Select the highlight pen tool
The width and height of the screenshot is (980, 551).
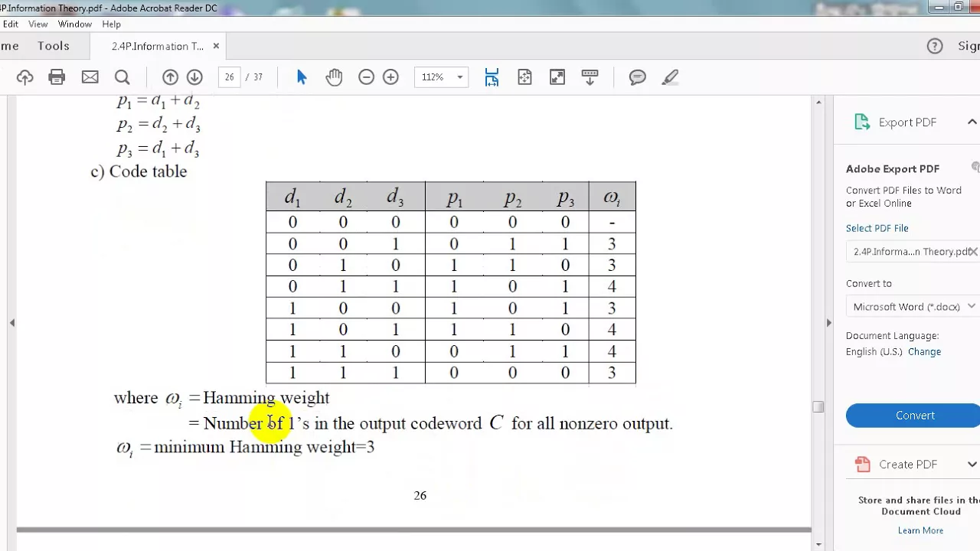pos(670,77)
